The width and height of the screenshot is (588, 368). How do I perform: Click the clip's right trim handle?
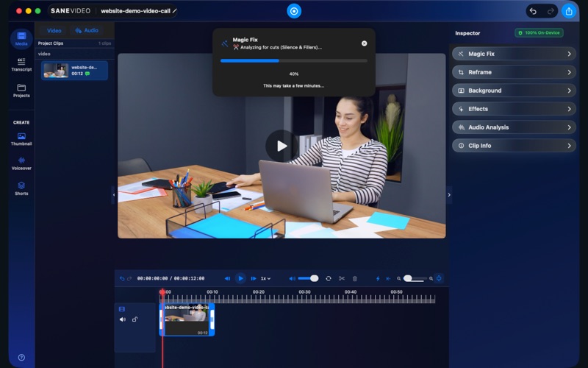coord(212,319)
